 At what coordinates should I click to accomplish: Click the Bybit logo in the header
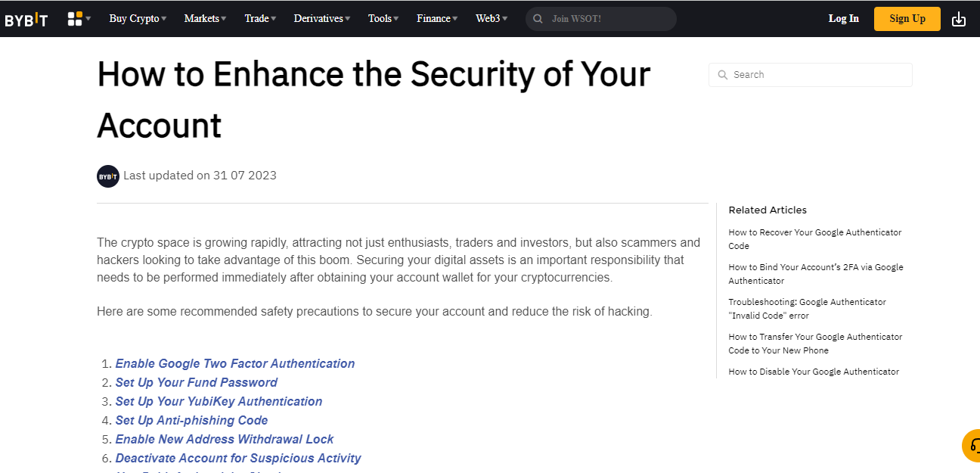click(x=26, y=19)
